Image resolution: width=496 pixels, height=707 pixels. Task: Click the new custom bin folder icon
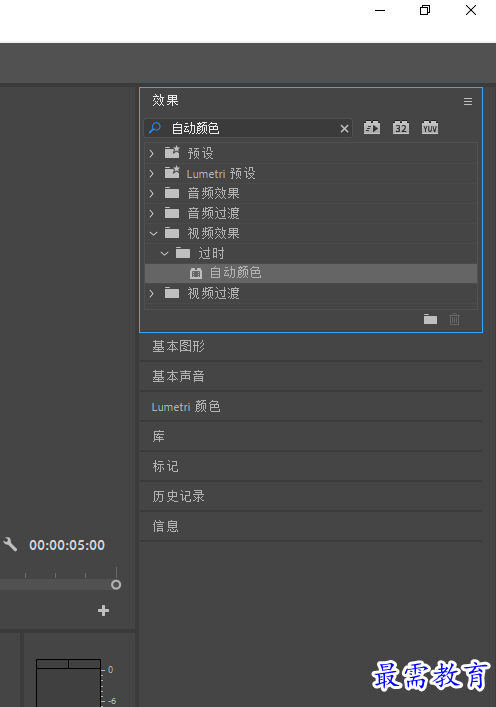(x=430, y=319)
